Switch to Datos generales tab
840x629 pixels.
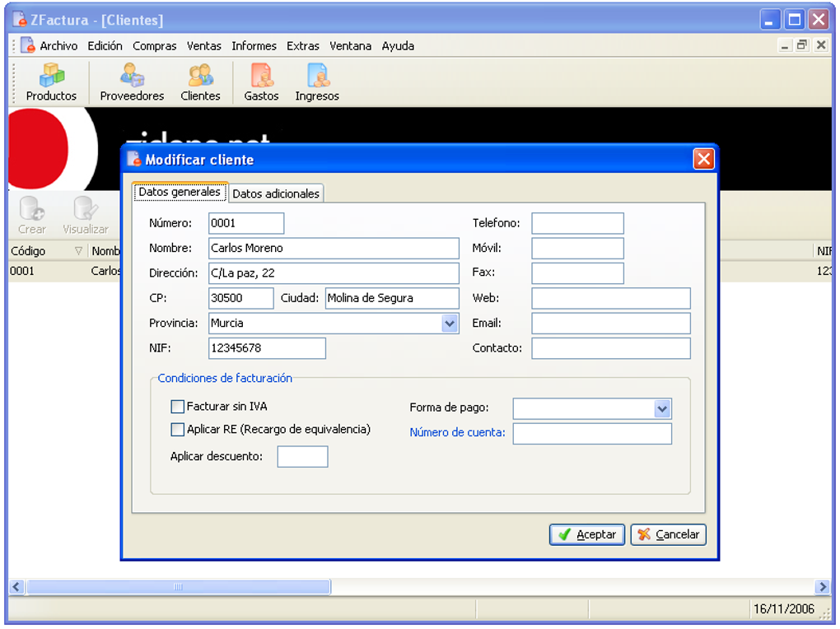180,192
